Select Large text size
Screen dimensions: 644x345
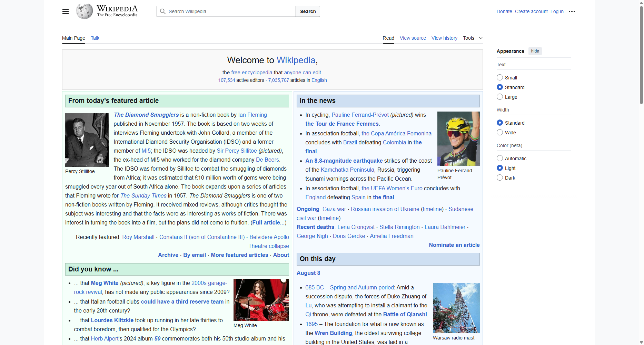click(500, 97)
